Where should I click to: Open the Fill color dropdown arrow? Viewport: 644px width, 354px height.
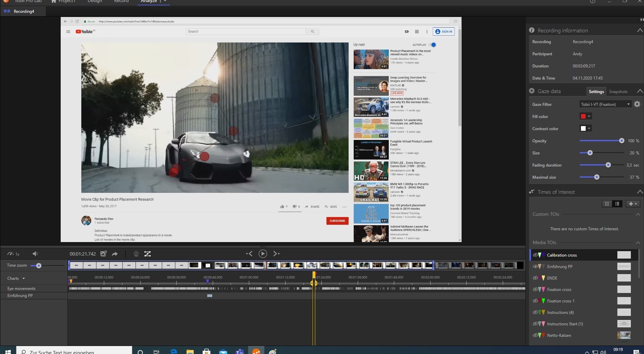click(x=589, y=116)
